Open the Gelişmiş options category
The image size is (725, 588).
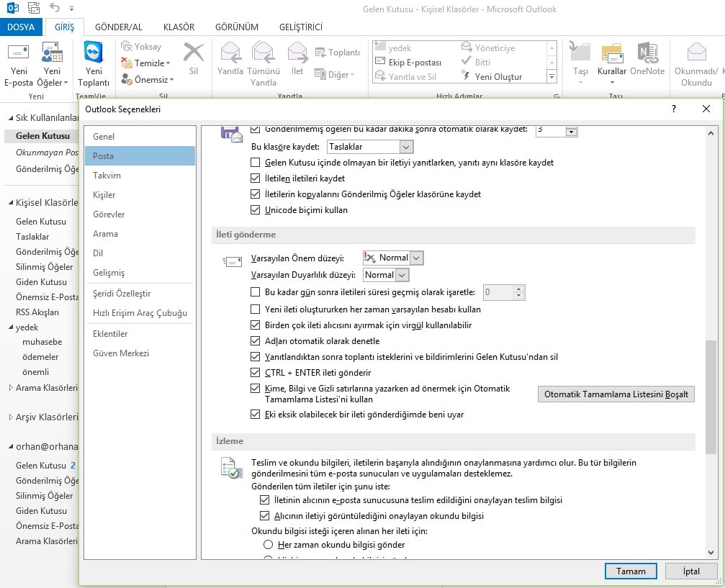click(140, 273)
